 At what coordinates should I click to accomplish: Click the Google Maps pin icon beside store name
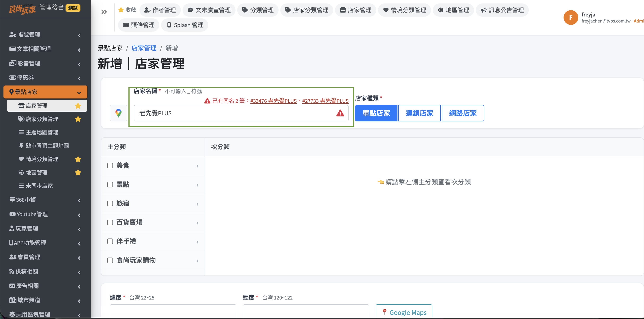[x=119, y=113]
